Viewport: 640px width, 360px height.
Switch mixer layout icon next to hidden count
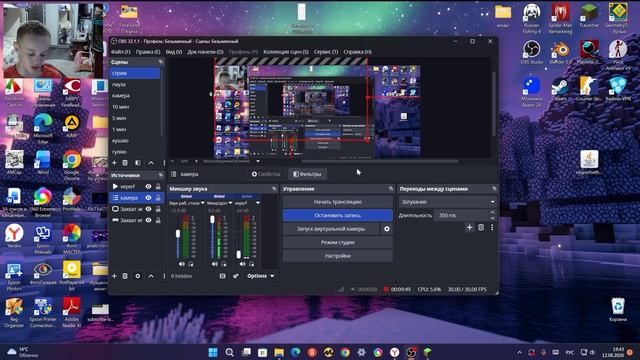click(x=222, y=276)
